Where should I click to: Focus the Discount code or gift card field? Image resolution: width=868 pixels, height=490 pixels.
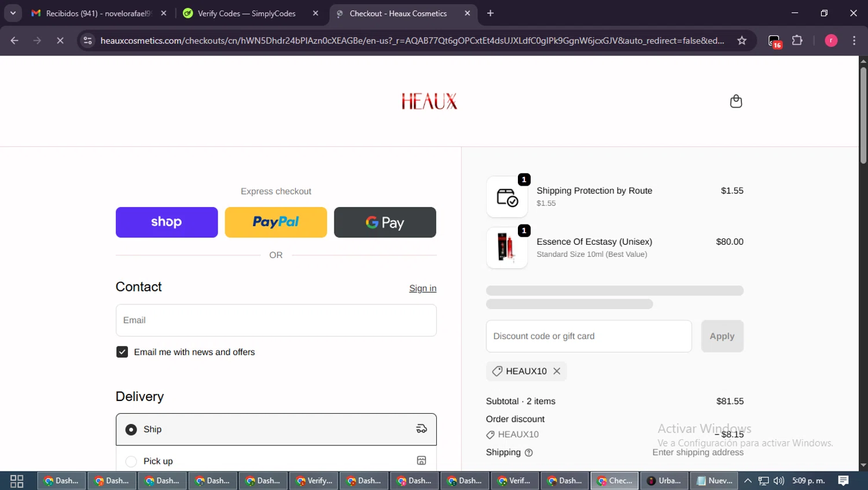[x=589, y=336]
